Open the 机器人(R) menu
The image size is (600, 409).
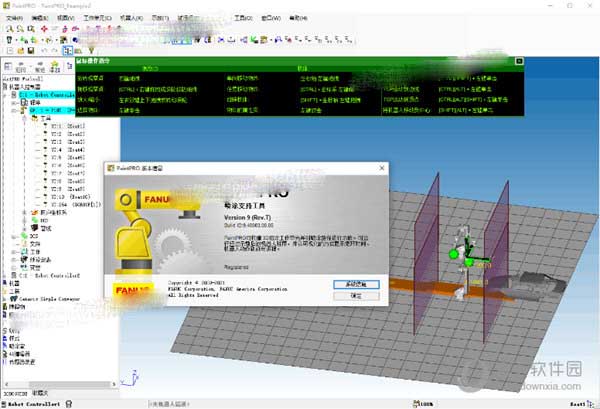[x=131, y=18]
